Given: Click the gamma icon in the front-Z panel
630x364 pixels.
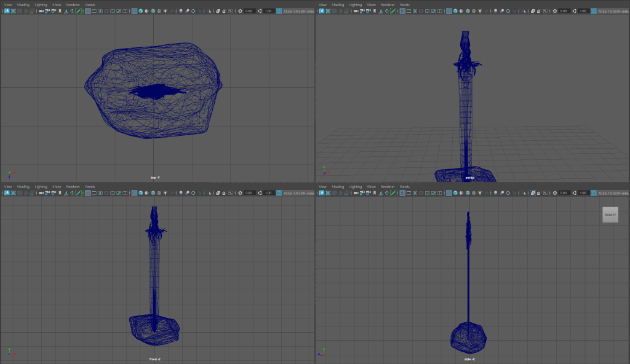Looking at the screenshot, I should click(259, 192).
